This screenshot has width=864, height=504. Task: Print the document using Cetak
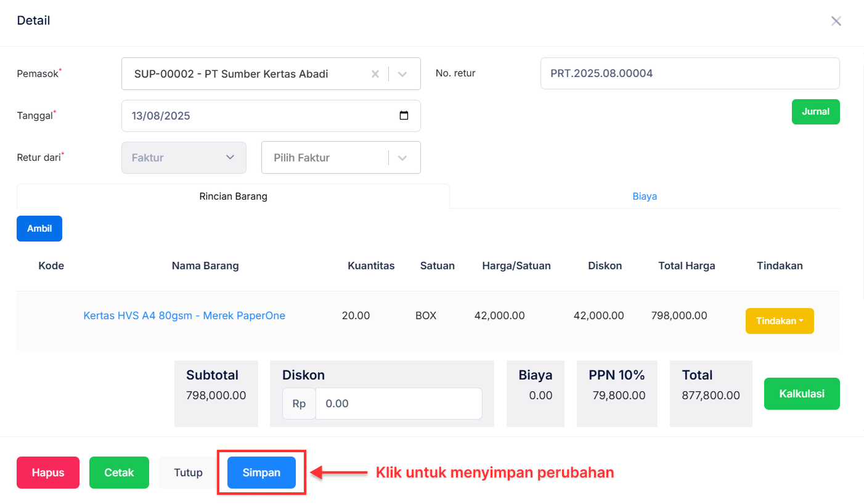118,472
